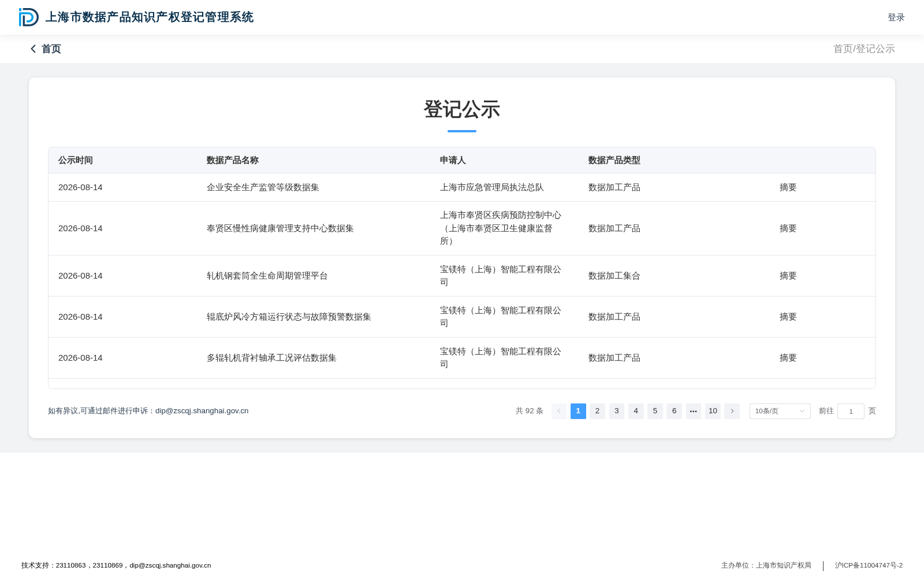This screenshot has height=578, width=924.
Task: Click the 数据产品名称 column header
Action: pos(233,160)
